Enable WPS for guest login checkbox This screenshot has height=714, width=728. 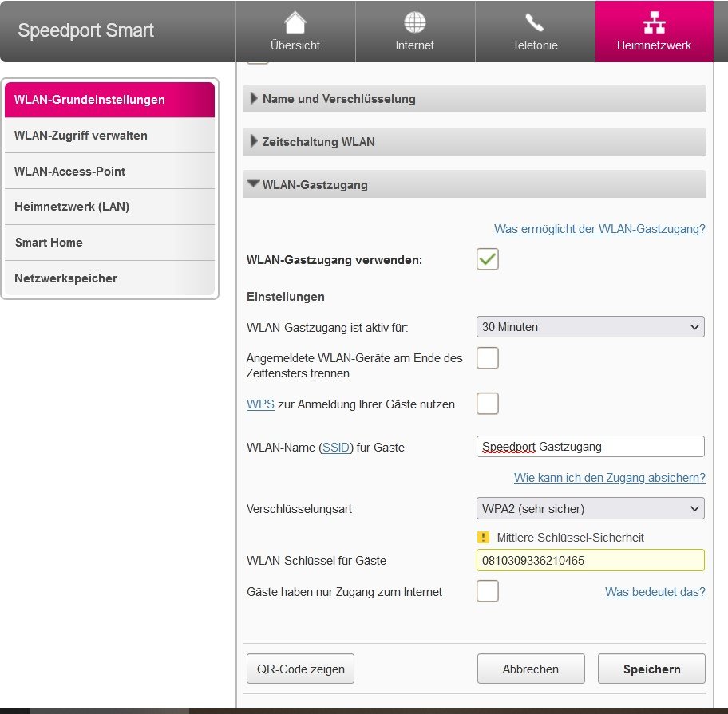488,403
